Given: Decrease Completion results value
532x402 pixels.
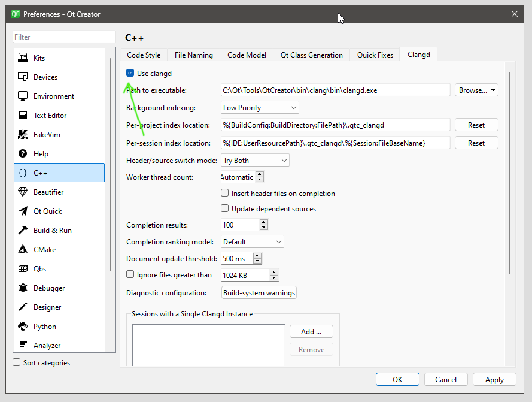Looking at the screenshot, I should pos(264,228).
